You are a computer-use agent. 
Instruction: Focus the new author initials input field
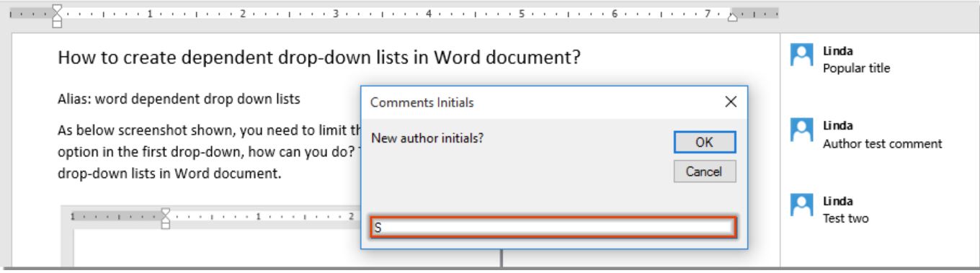pyautogui.click(x=553, y=228)
